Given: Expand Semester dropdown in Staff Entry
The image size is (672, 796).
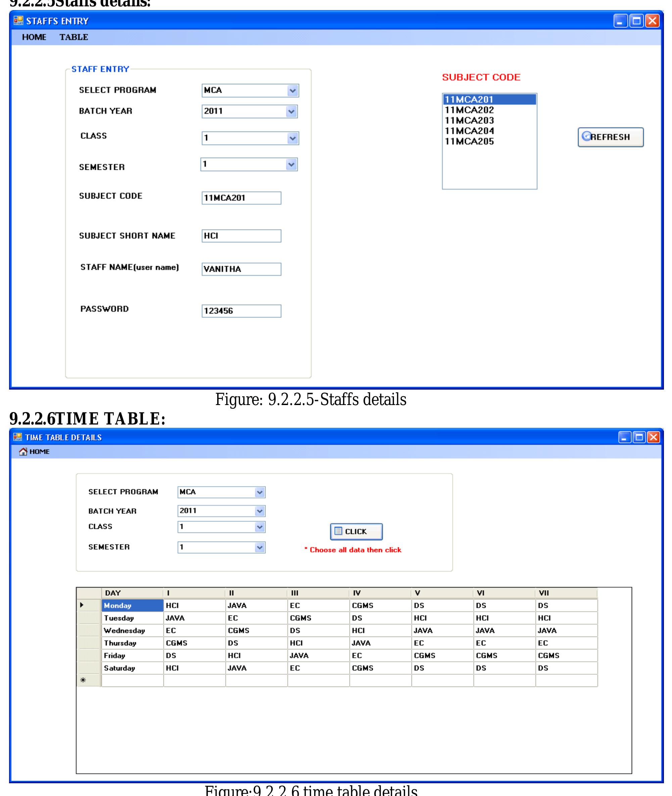Looking at the screenshot, I should pos(291,164).
